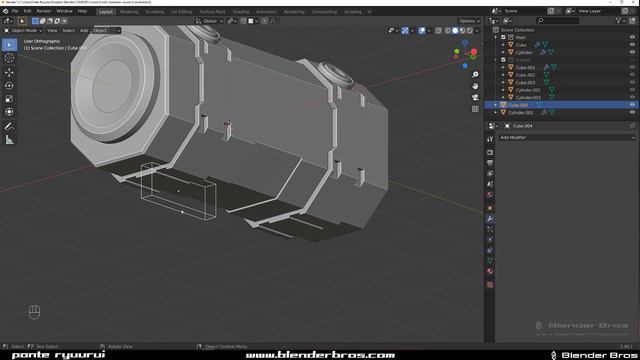Open the Texture properties tab icon
Screen dimensions: 640x360
click(490, 284)
